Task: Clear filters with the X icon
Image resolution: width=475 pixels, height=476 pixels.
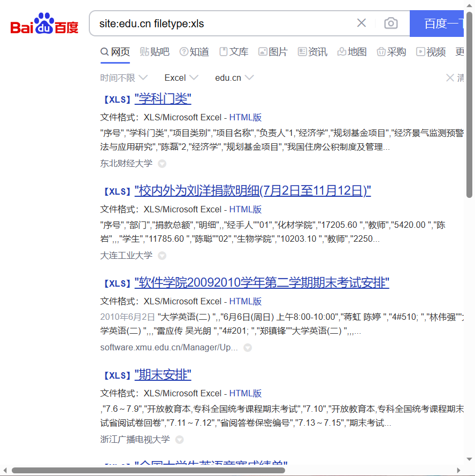Action: click(450, 78)
